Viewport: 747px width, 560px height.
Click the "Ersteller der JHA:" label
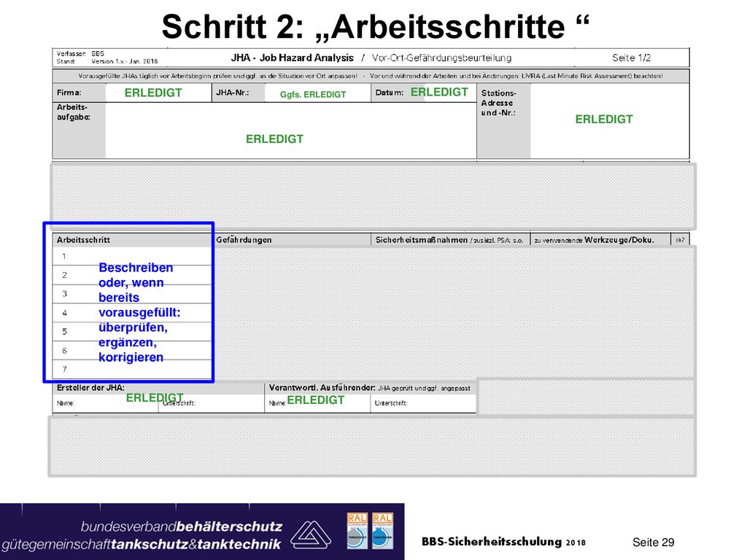tap(90, 388)
